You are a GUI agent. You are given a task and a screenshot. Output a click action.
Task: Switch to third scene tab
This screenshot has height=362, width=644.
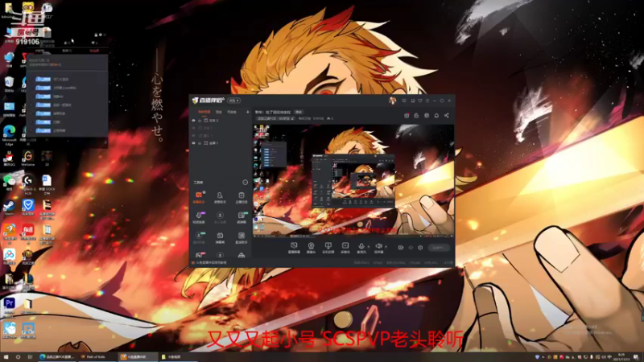(232, 112)
